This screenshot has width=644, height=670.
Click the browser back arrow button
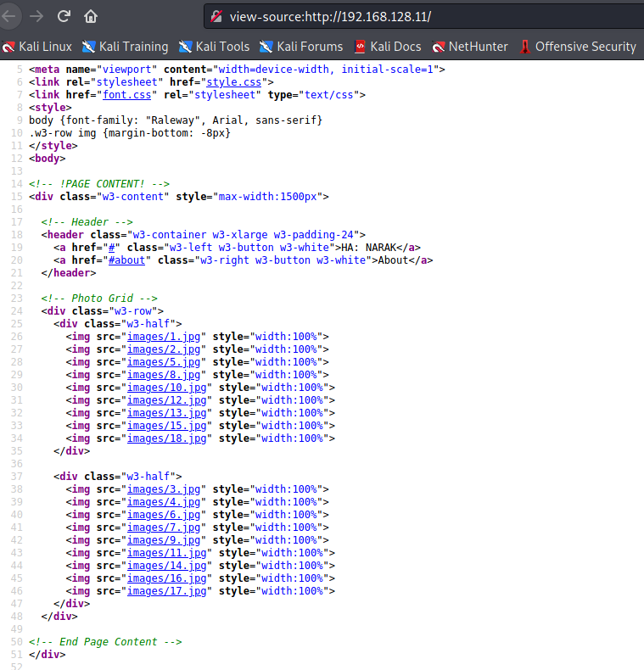tap(8, 17)
